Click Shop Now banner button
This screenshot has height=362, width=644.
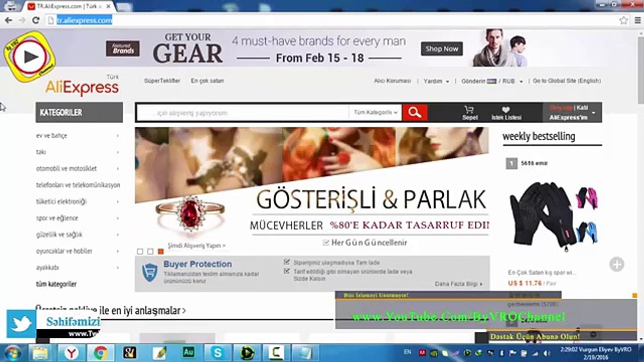pyautogui.click(x=442, y=49)
